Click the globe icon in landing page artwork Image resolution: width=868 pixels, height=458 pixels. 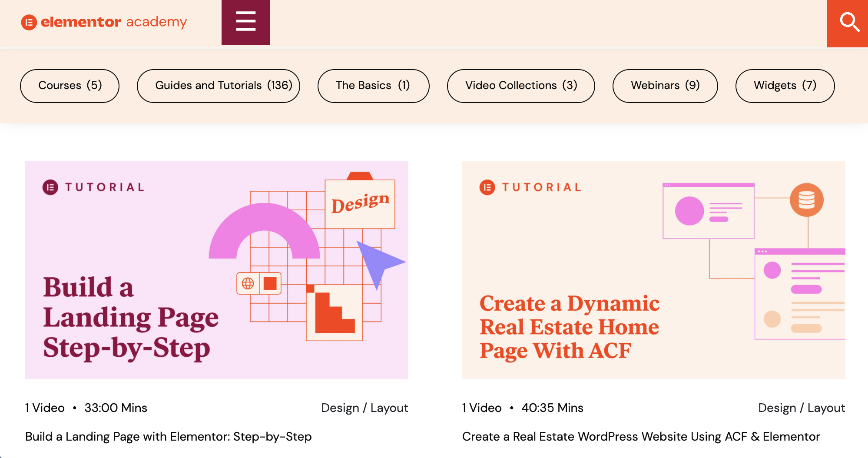tap(248, 283)
